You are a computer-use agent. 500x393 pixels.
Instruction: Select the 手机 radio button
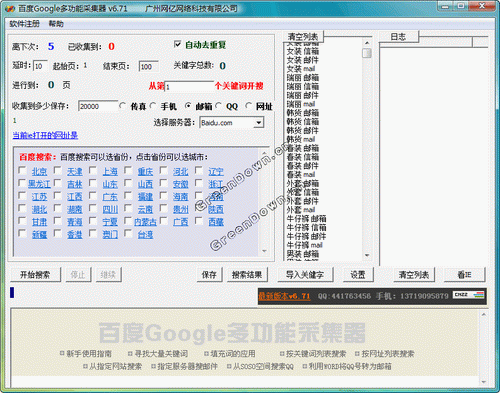click(153, 106)
